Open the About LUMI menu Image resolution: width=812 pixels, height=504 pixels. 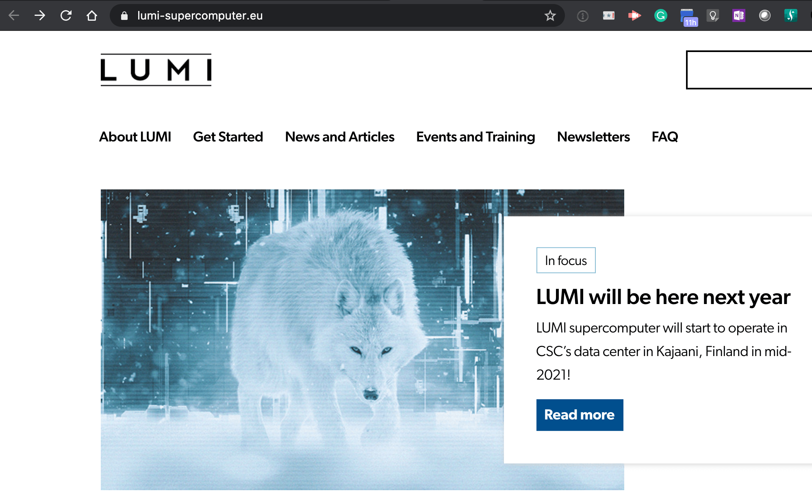[135, 137]
